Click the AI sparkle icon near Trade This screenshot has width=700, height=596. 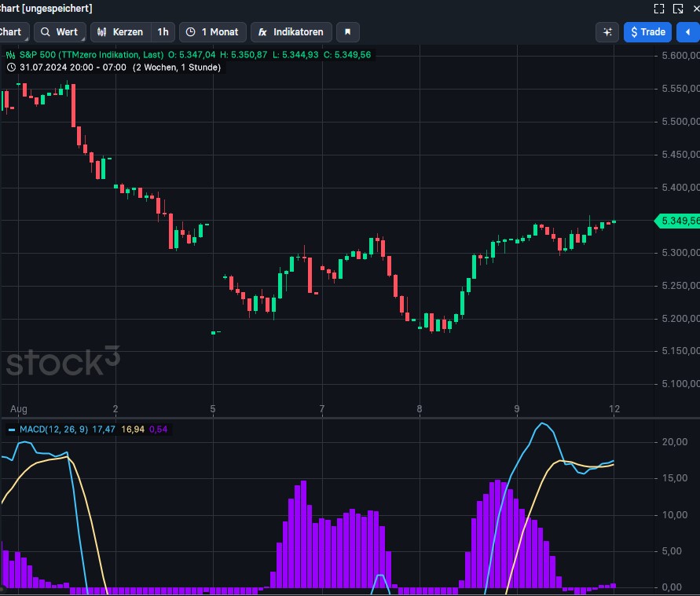[x=607, y=32]
